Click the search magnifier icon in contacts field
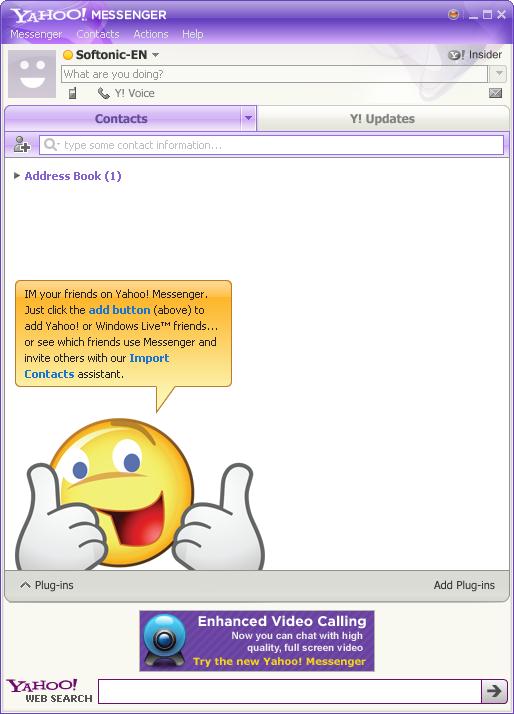514x714 pixels. tap(51, 145)
